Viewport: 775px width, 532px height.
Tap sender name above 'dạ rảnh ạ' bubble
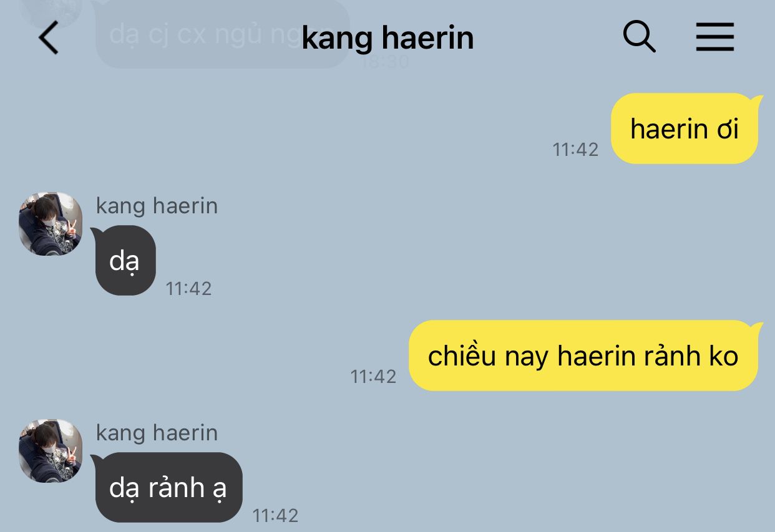[x=157, y=433]
